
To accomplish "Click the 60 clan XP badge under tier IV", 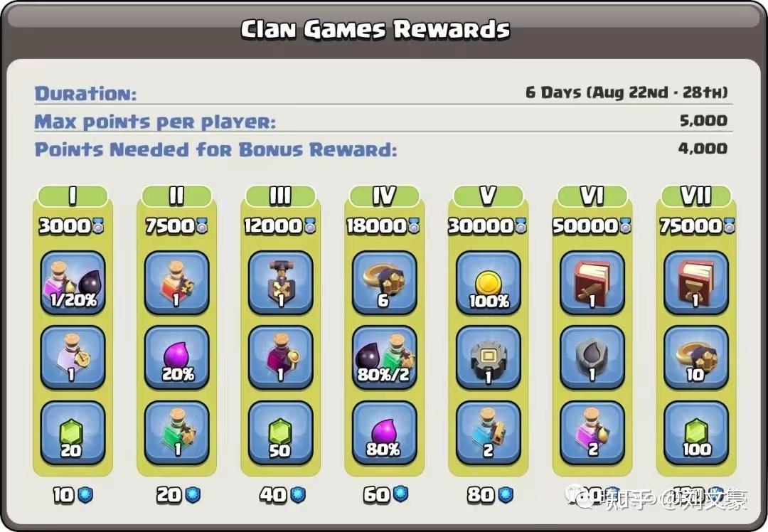I will [x=385, y=494].
